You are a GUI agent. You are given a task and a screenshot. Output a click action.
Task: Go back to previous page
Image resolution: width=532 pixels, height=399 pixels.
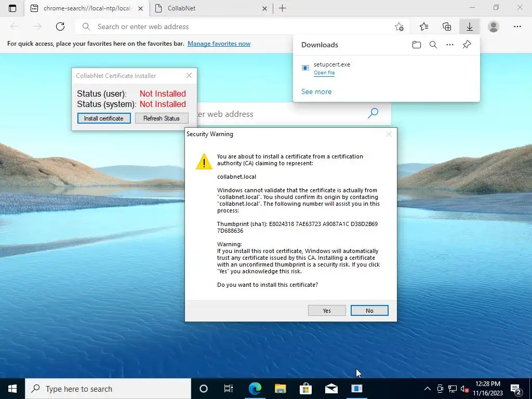coord(15,26)
